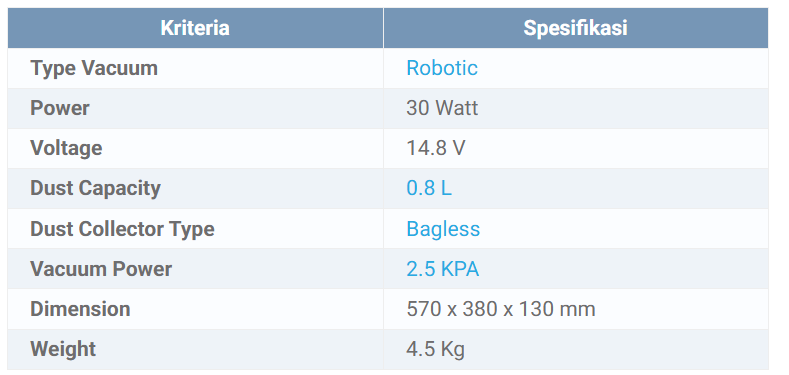
Task: Click the Type Vacuum row label
Action: pos(94,68)
